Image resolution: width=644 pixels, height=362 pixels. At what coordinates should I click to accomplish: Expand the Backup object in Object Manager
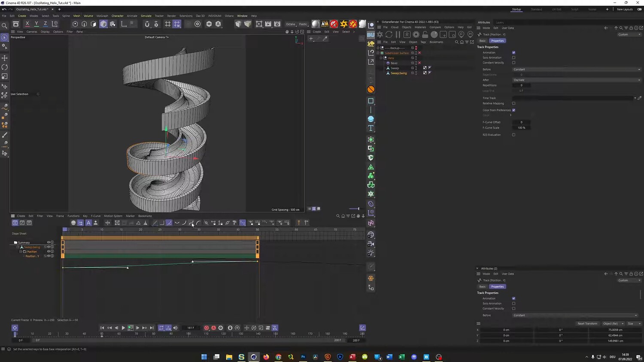pos(378,48)
